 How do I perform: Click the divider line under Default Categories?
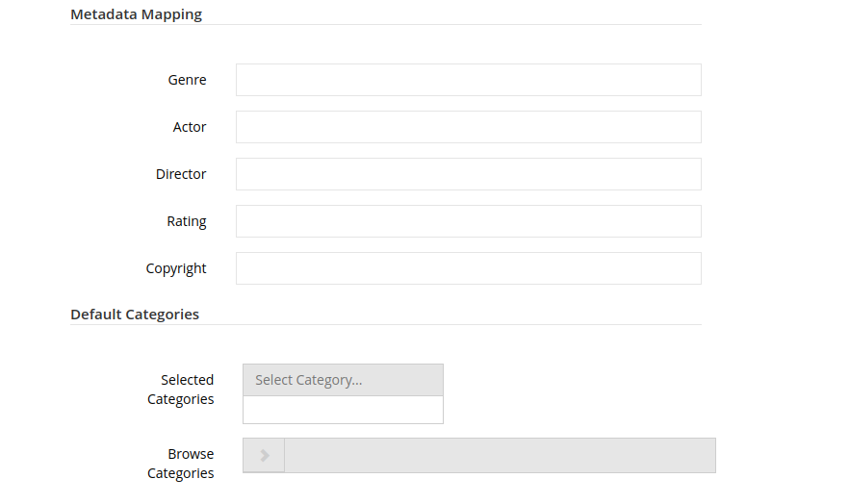point(385,324)
